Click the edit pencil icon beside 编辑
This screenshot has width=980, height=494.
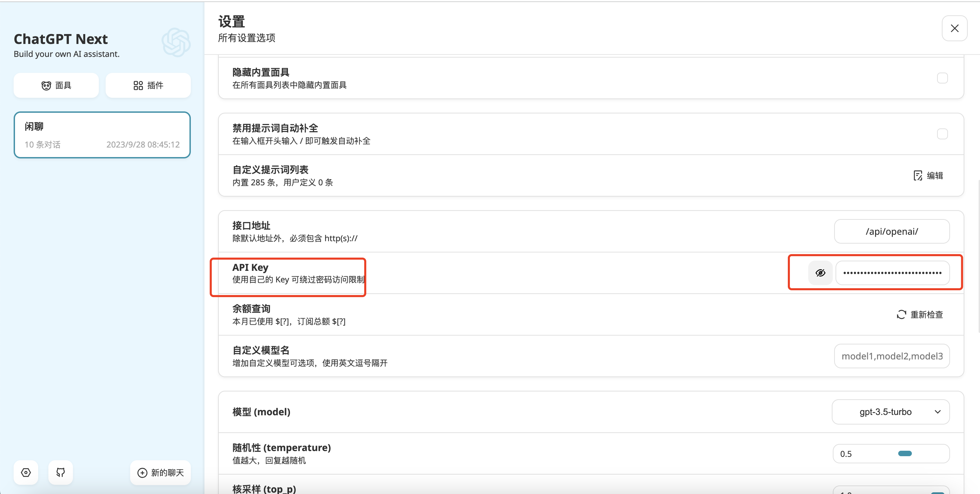point(918,175)
